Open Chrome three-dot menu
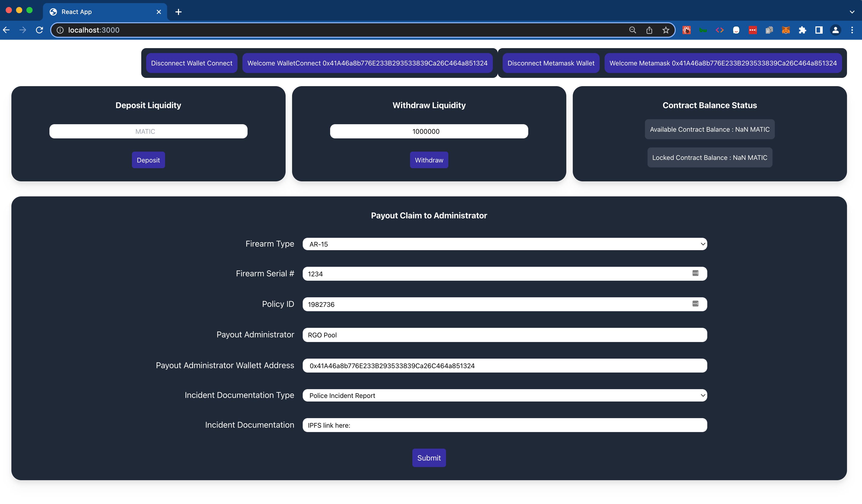 852,30
